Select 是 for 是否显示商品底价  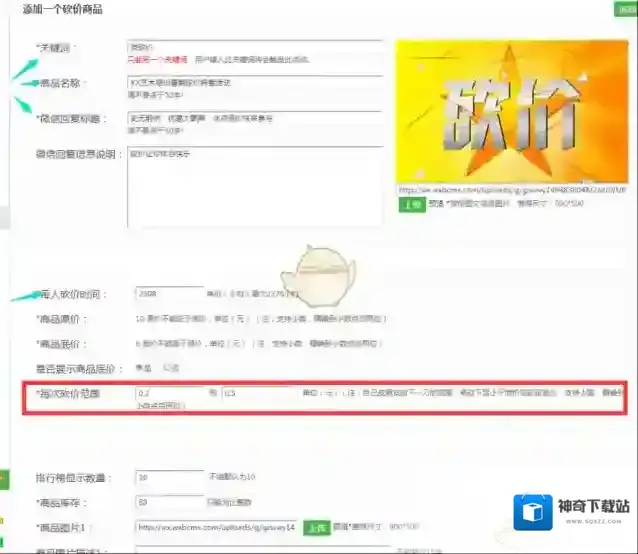139,368
